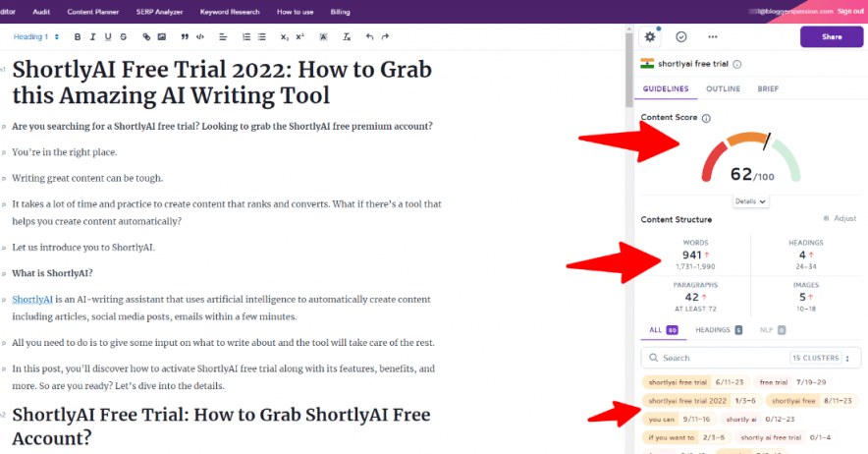This screenshot has width=868, height=454.
Task: Switch to the Outline tab
Action: [723, 88]
